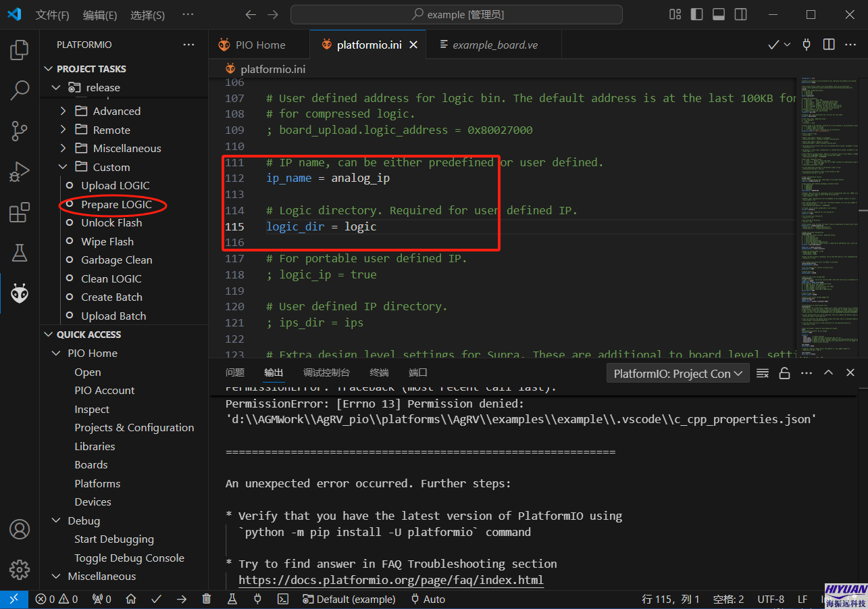
Task: Open the PlatformIO FAQ docs link
Action: point(390,580)
